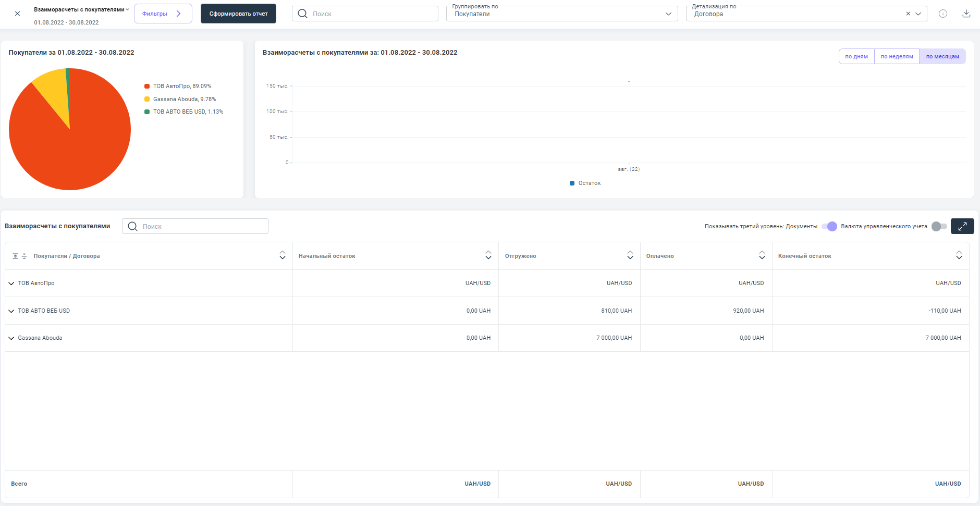Click the download report icon
The width and height of the screenshot is (980, 506).
point(966,14)
